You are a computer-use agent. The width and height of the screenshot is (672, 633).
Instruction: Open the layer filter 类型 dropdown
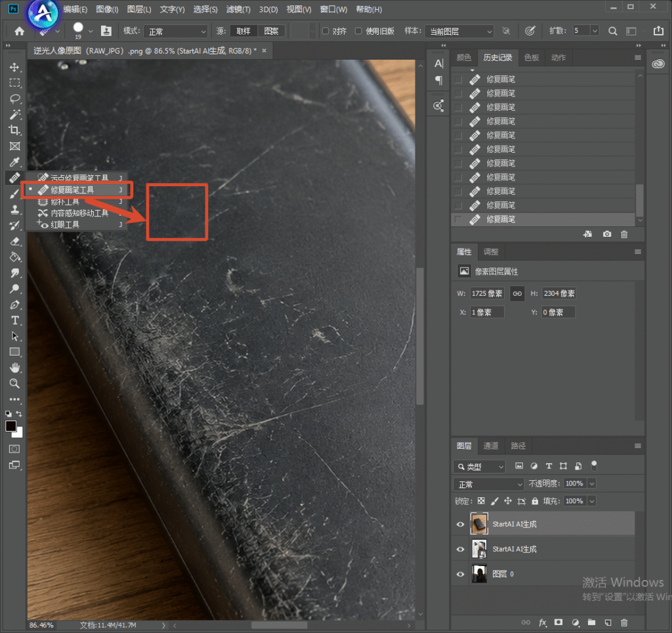tap(480, 466)
